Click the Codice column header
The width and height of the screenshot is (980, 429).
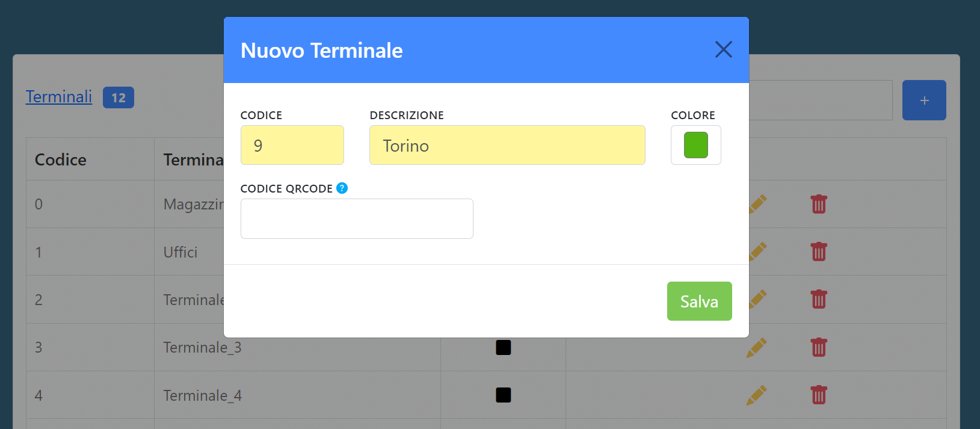pos(61,159)
